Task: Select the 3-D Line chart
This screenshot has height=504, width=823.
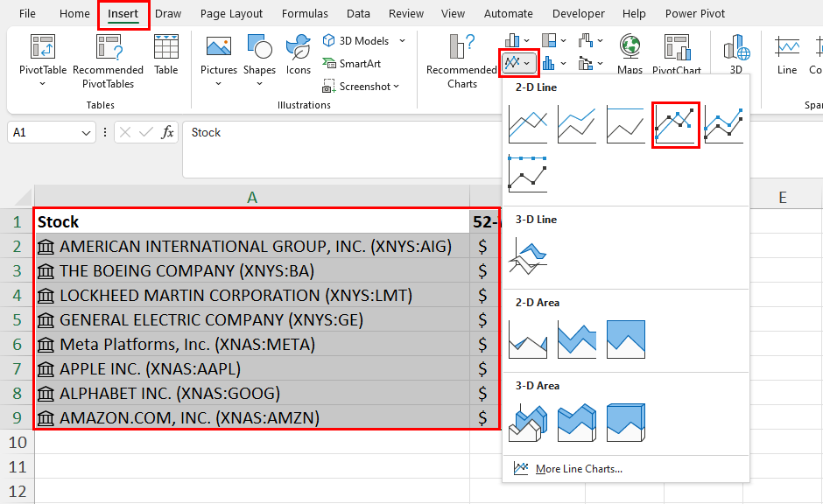Action: coord(528,255)
